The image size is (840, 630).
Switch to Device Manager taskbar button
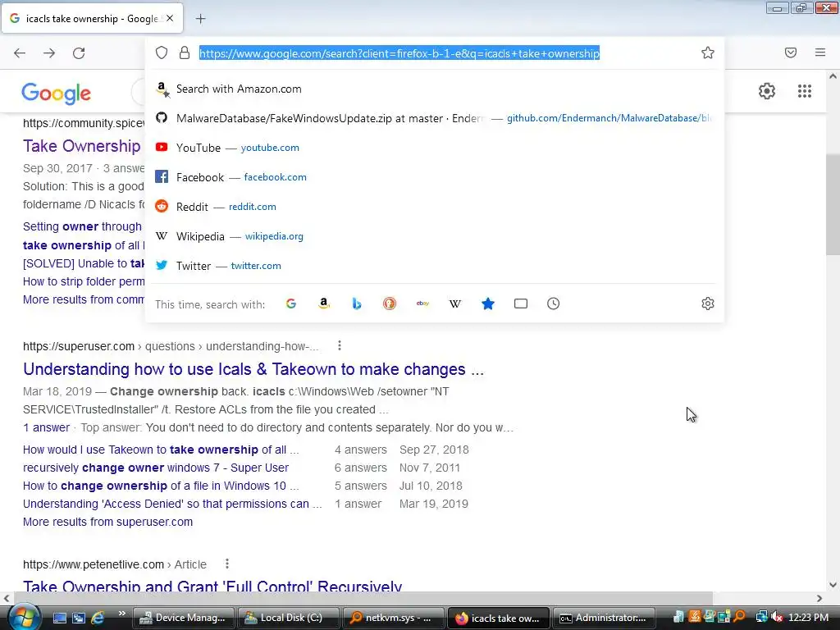click(183, 618)
